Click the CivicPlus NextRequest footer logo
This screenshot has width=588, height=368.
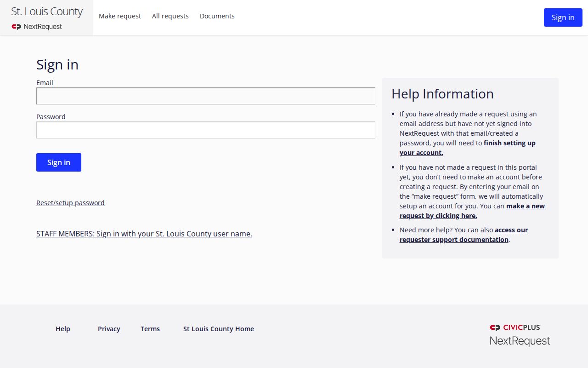point(520,335)
